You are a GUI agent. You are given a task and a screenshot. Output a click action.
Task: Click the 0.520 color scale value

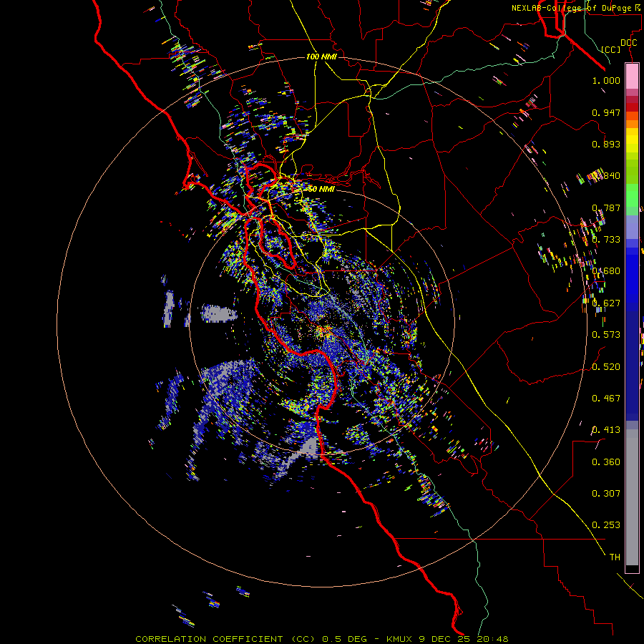click(x=606, y=367)
